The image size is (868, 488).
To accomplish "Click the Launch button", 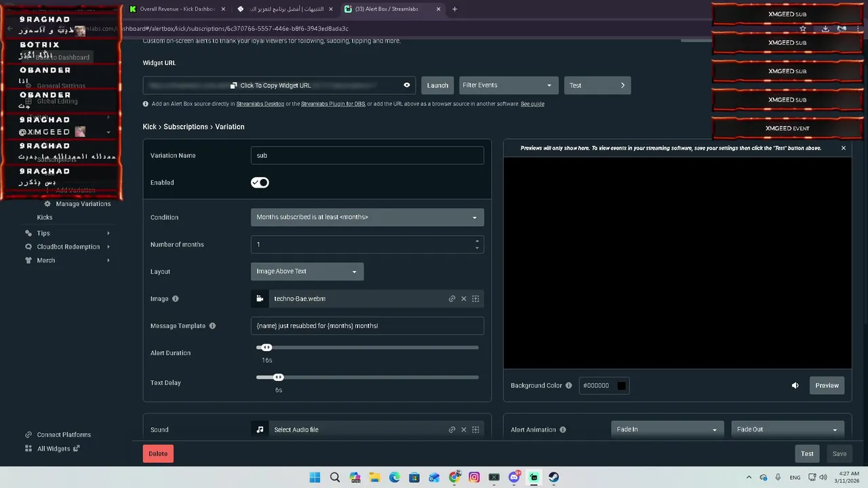I will click(437, 85).
